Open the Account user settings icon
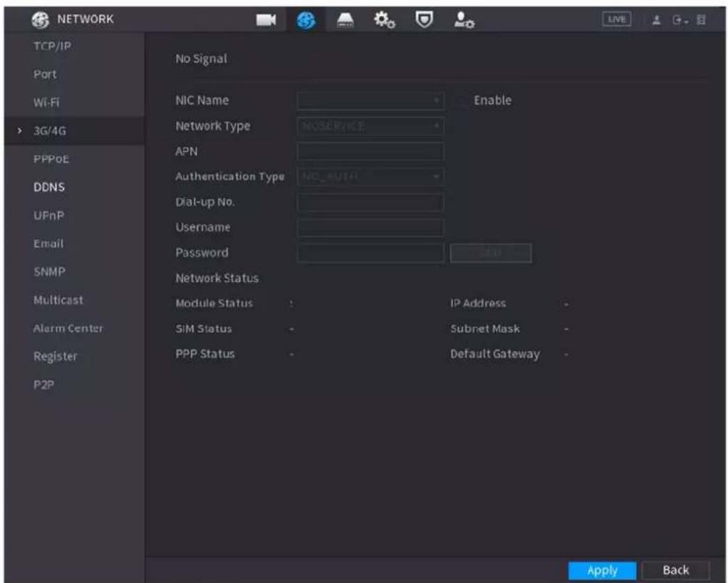This screenshot has width=728, height=583. 464,20
